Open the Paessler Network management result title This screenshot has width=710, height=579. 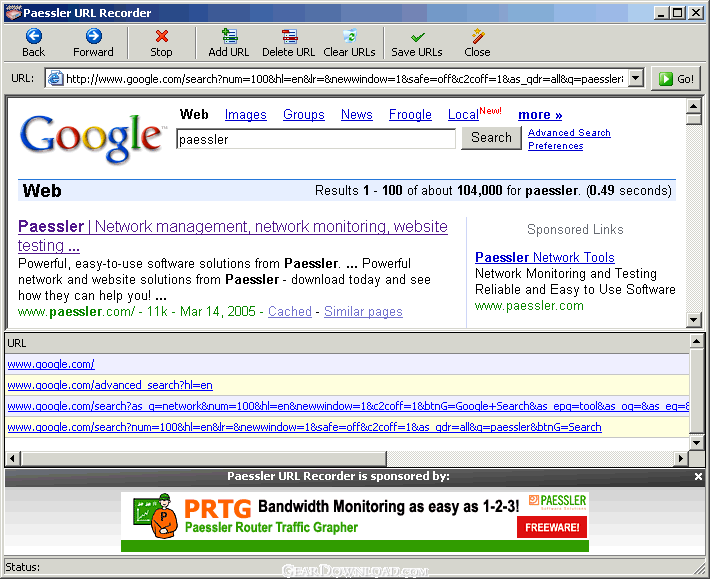tap(233, 235)
